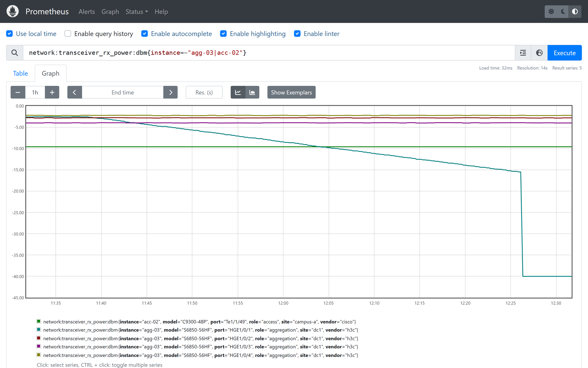588x368 pixels.
Task: Switch to dark theme moon icon
Action: point(563,11)
